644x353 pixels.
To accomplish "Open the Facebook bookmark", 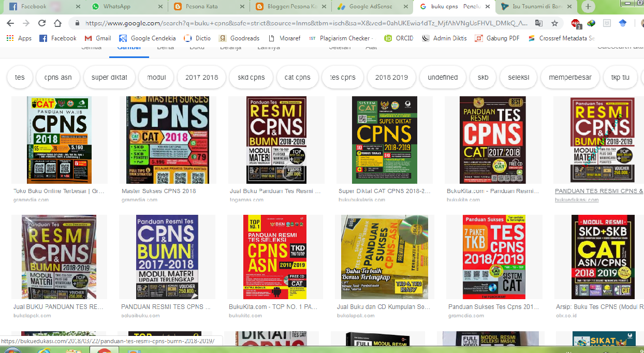I will (58, 38).
